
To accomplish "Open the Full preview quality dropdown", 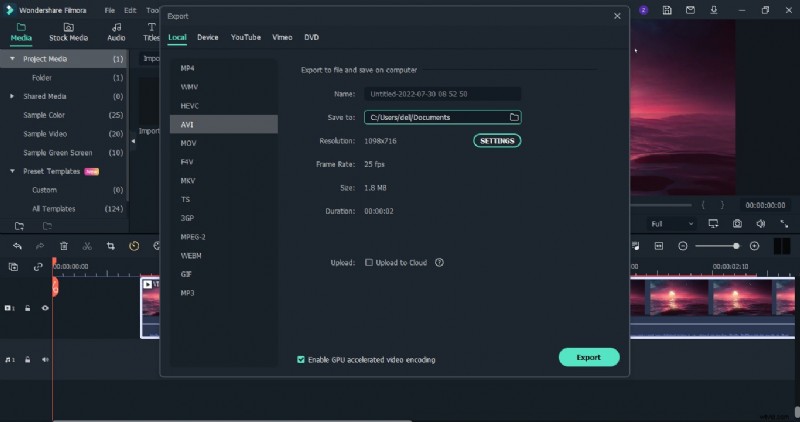I will 671,223.
